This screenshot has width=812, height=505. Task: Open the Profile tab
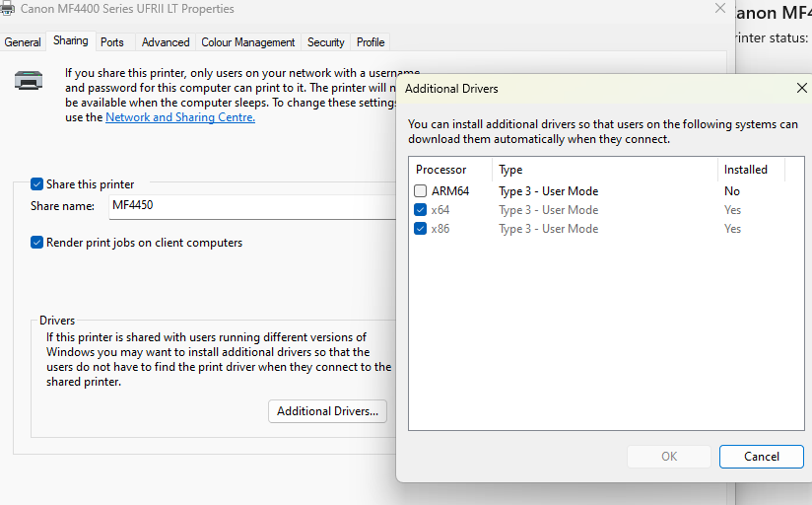pyautogui.click(x=371, y=42)
